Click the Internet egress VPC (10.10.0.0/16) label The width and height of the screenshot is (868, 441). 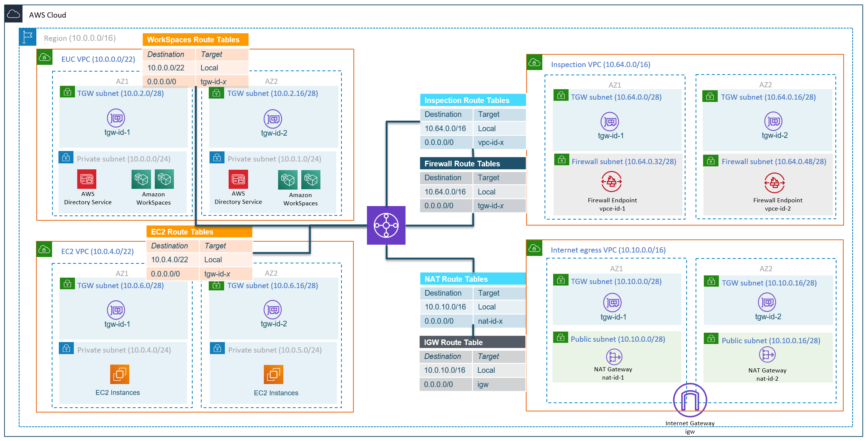tap(608, 250)
